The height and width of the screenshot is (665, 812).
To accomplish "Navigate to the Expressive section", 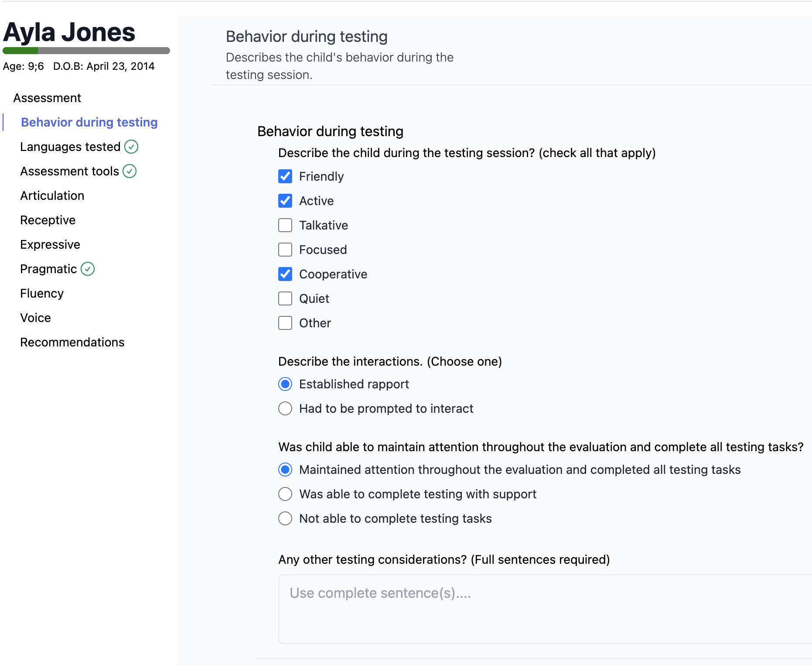I will 50,245.
